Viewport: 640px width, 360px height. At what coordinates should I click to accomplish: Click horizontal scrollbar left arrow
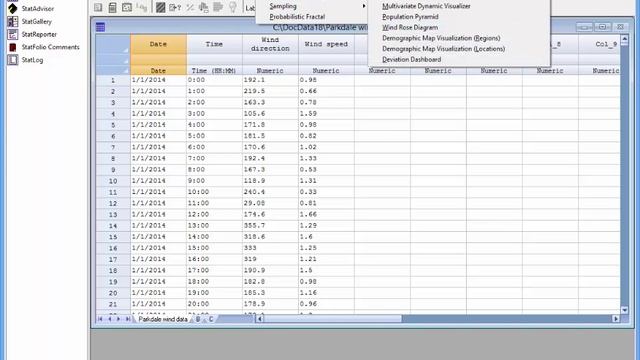click(x=259, y=319)
